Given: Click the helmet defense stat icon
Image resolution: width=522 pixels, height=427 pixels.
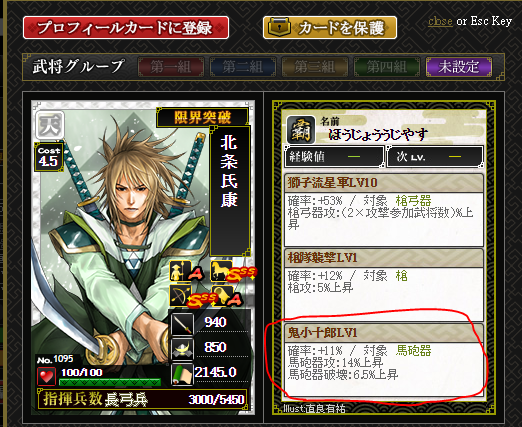Looking at the screenshot, I should (x=182, y=349).
